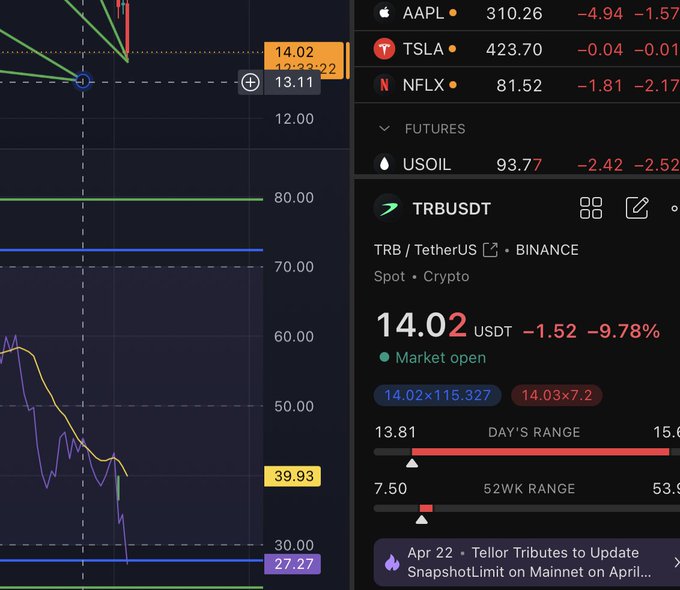Click the 12.00 price axis value
The width and height of the screenshot is (680, 590).
(x=294, y=119)
